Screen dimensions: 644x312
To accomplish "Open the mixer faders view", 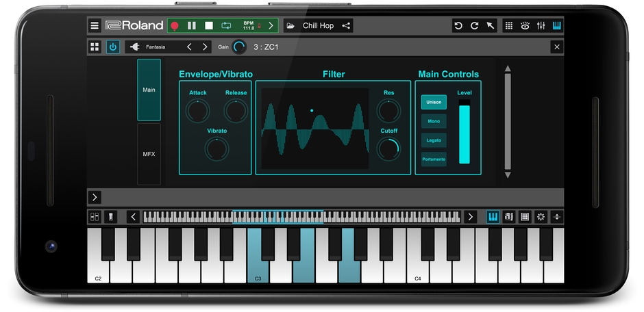I will pyautogui.click(x=541, y=26).
